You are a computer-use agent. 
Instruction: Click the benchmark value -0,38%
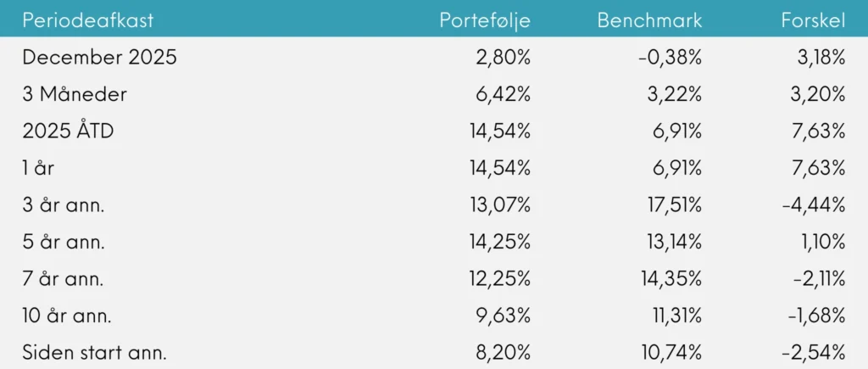coord(670,58)
